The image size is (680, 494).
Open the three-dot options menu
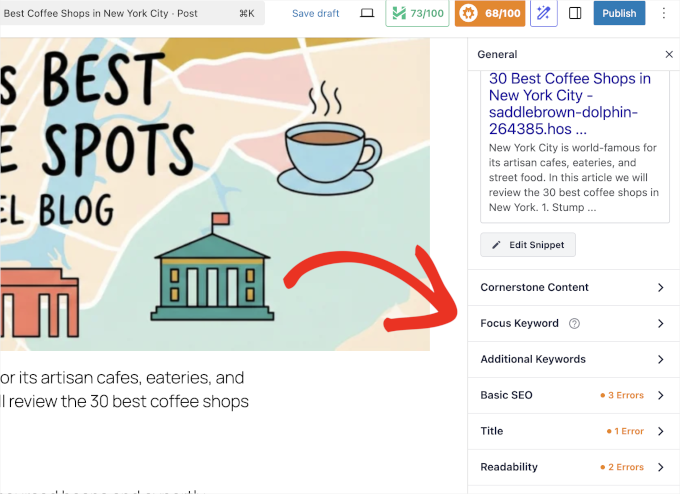pos(663,14)
